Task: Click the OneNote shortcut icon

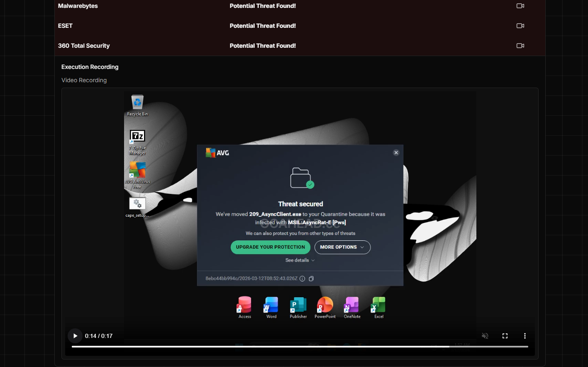Action: [352, 308]
